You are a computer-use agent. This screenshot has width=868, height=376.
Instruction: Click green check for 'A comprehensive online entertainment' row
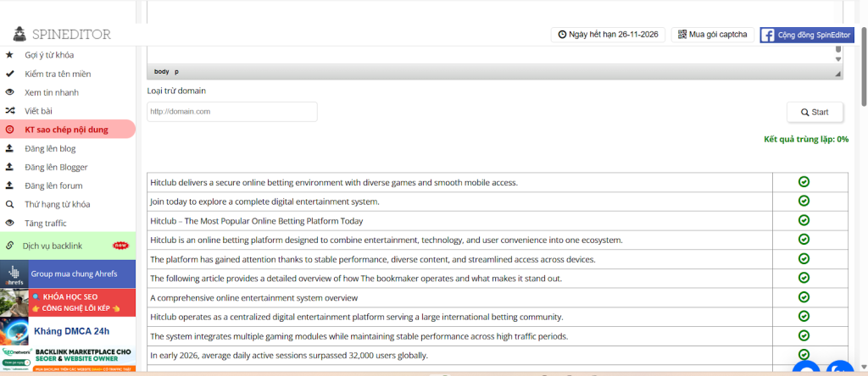coord(804,297)
